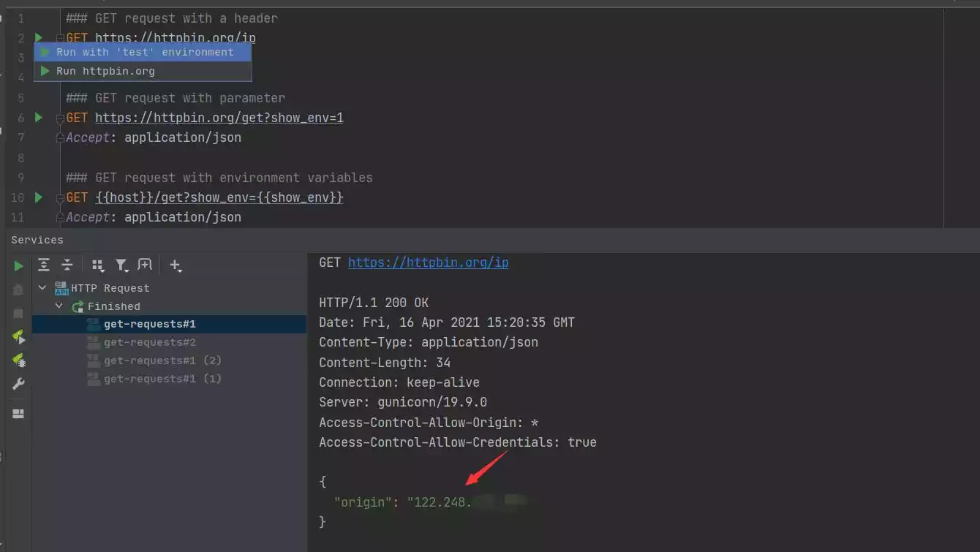The height and width of the screenshot is (552, 980).
Task: Click the layout icon below the wrench
Action: (x=18, y=414)
